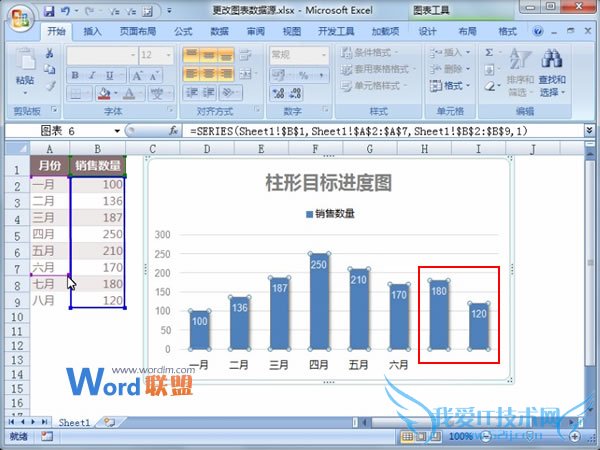Screen dimensions: 600x450
Task: Open Excel help question mark
Action: coord(538,31)
